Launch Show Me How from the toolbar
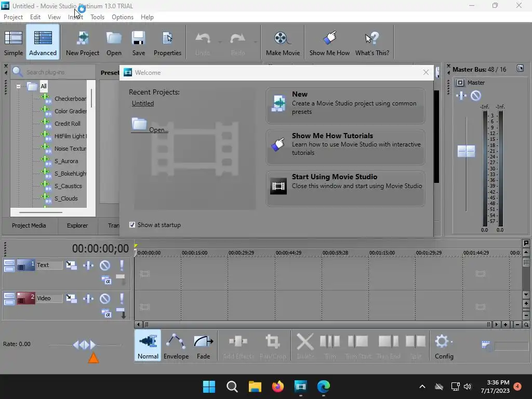This screenshot has width=532, height=399. (329, 43)
